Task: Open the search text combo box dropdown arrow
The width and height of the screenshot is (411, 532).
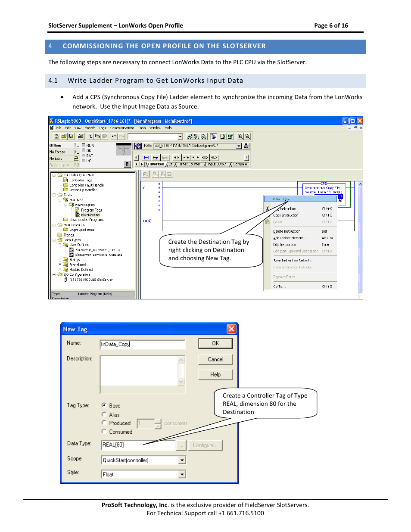Action: point(181,137)
